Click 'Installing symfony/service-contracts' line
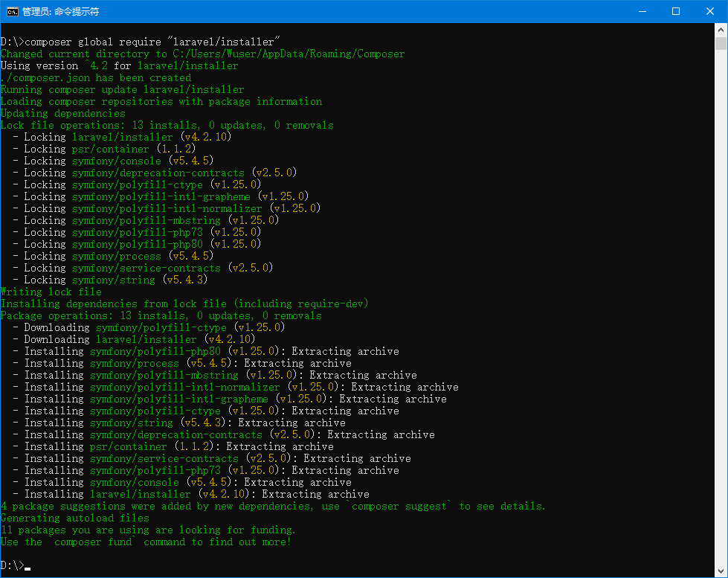728x578 pixels. coord(212,458)
